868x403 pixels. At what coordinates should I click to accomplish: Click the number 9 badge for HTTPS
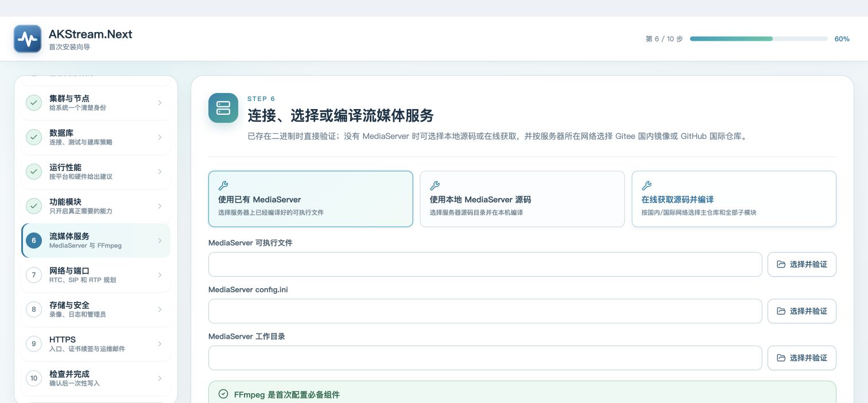(x=34, y=344)
